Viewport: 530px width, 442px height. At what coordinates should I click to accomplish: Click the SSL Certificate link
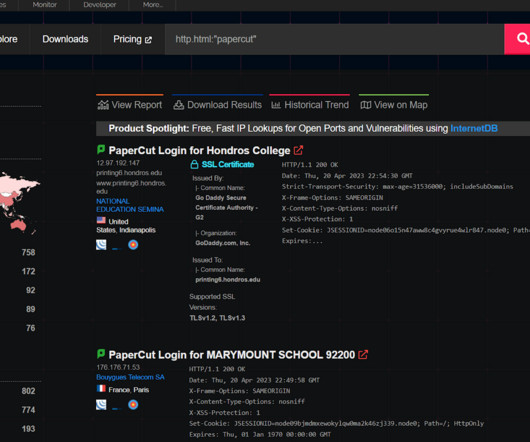point(228,165)
